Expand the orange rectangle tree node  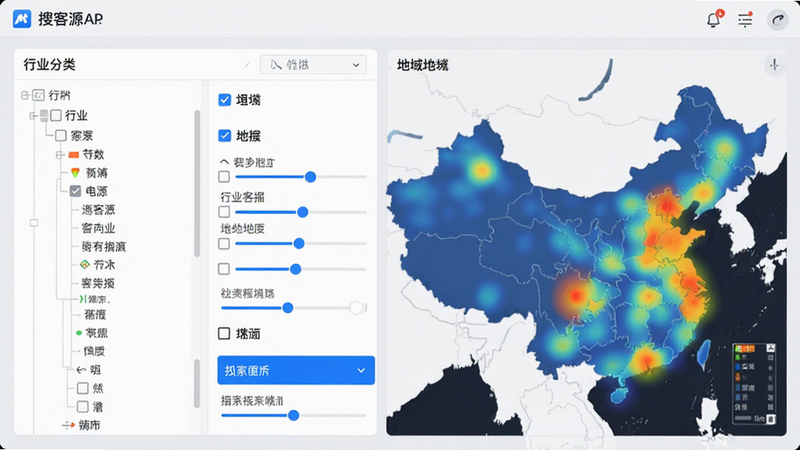(x=60, y=154)
